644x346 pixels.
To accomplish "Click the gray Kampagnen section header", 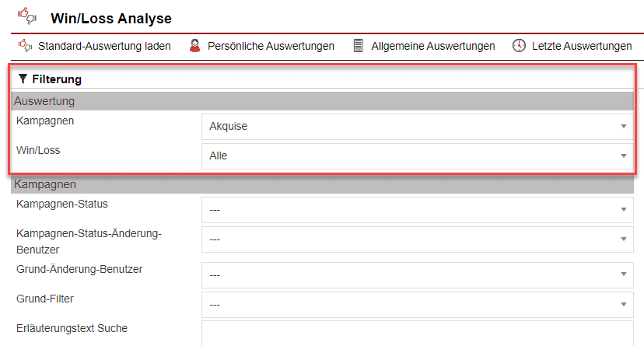I will click(x=323, y=185).
